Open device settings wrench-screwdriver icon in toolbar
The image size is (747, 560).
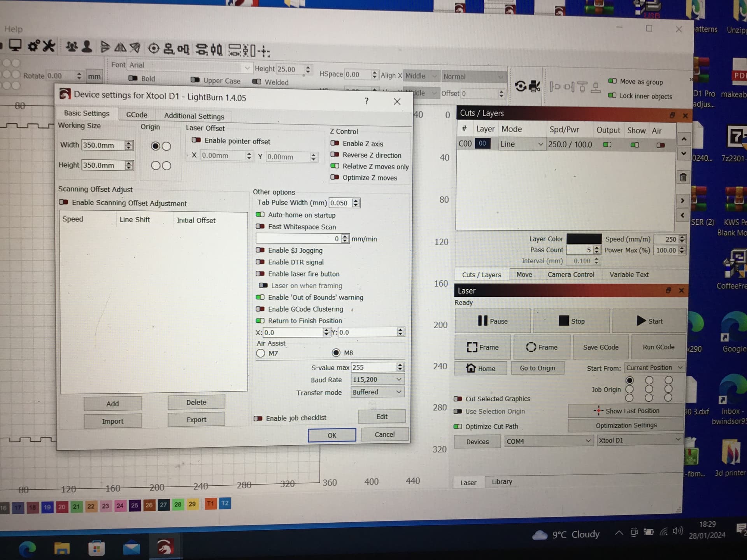point(49,46)
